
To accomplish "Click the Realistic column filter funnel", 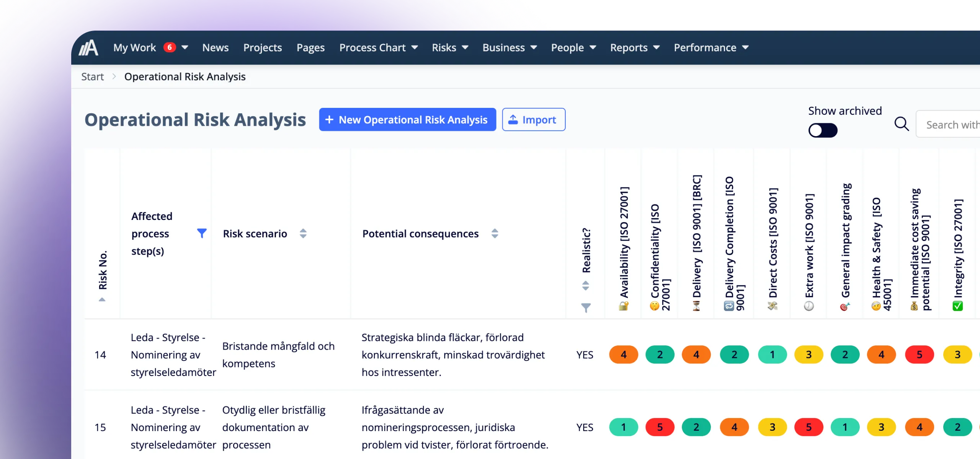I will click(x=586, y=308).
